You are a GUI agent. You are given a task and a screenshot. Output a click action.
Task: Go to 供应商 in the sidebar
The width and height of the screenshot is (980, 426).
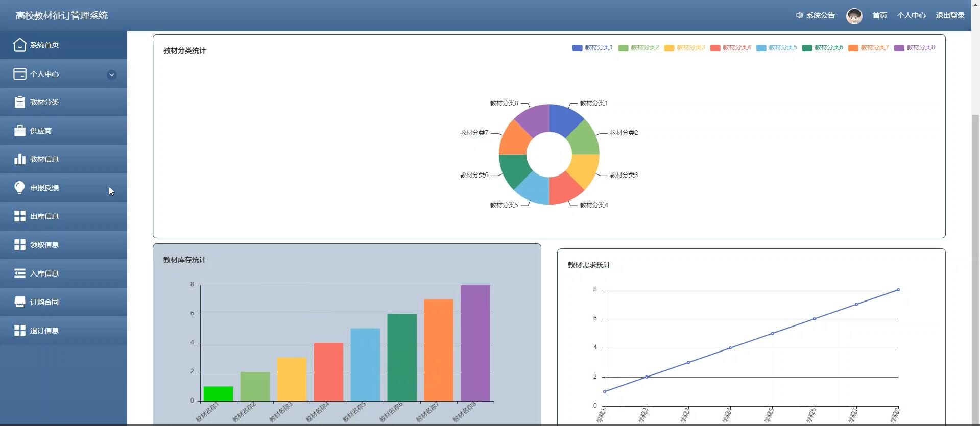63,131
